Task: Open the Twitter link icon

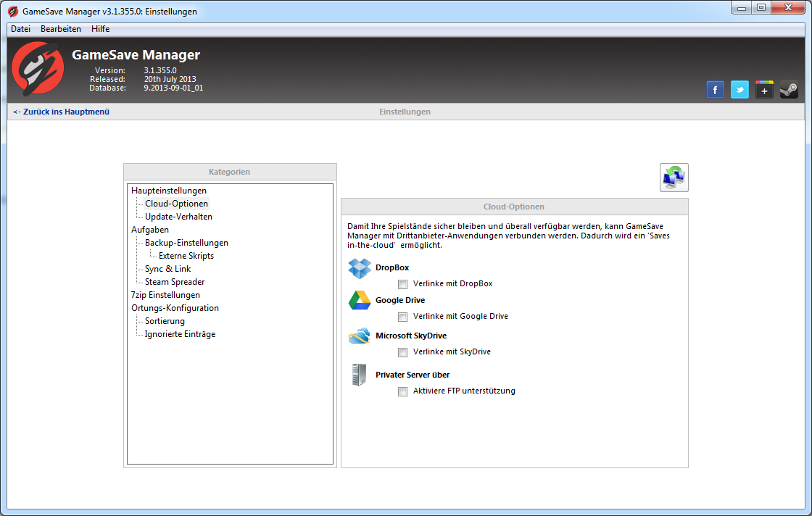Action: (x=739, y=90)
